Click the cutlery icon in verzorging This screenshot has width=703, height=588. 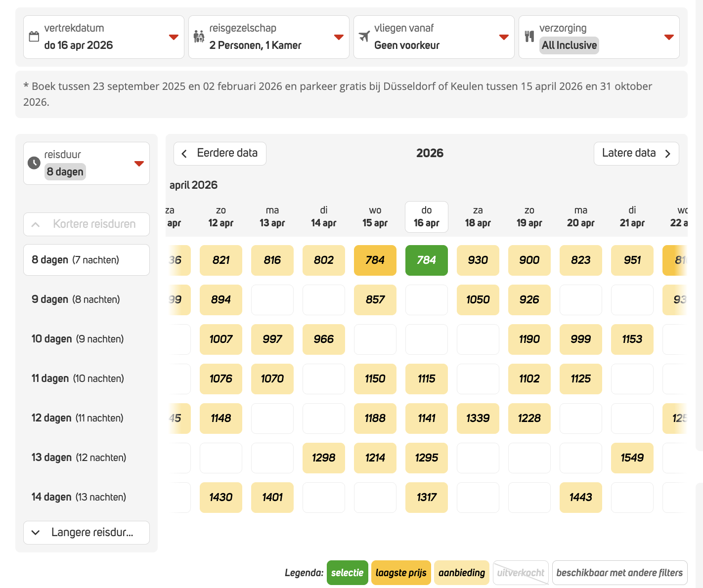529,37
